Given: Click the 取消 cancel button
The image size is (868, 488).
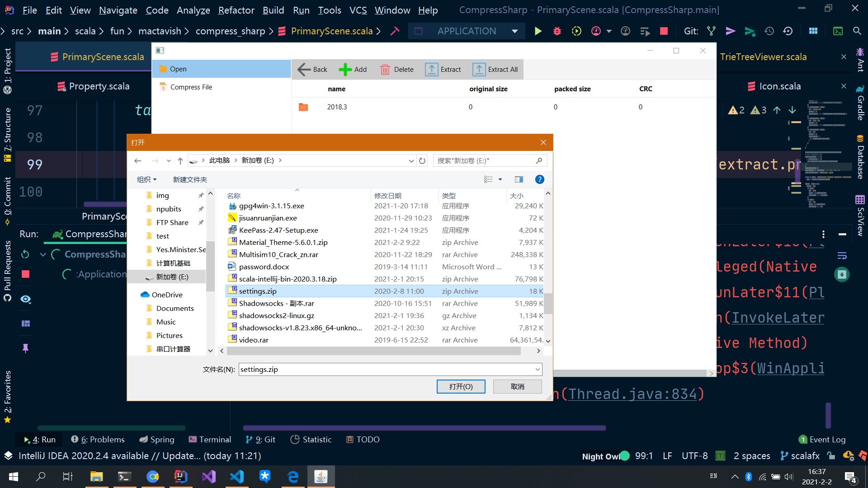Looking at the screenshot, I should [x=517, y=387].
